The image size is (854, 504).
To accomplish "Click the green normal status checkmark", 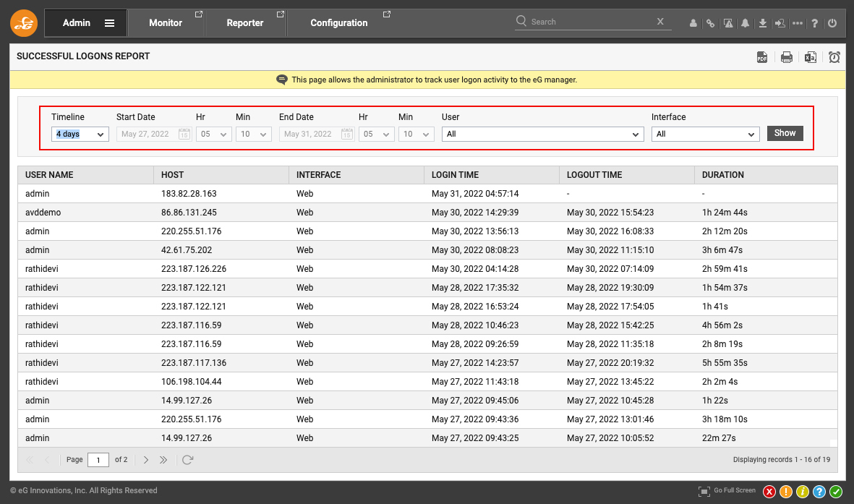I will tap(835, 492).
